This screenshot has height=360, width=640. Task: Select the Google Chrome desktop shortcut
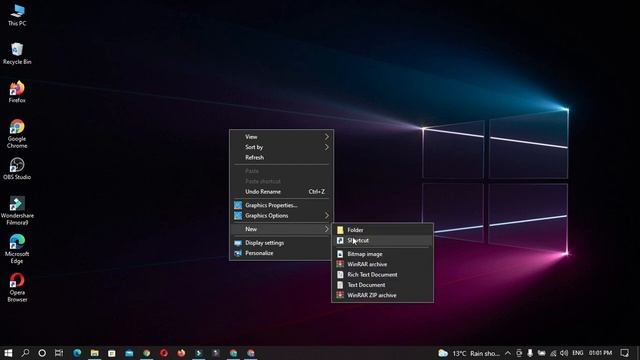[x=17, y=134]
